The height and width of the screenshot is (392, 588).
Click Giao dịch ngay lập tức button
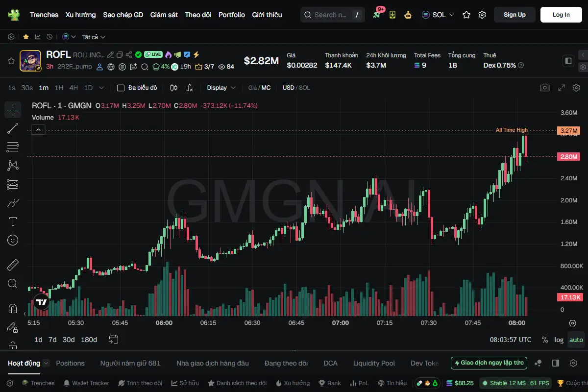pos(489,363)
